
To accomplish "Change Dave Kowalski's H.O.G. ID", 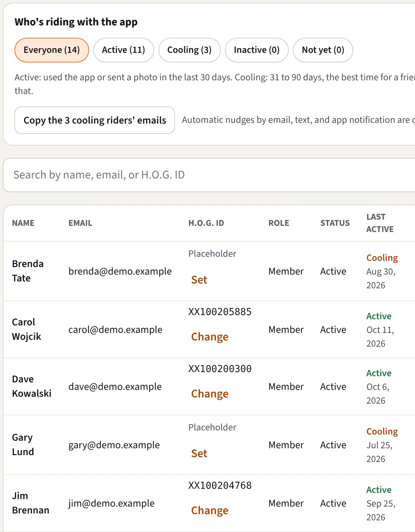I will [210, 394].
